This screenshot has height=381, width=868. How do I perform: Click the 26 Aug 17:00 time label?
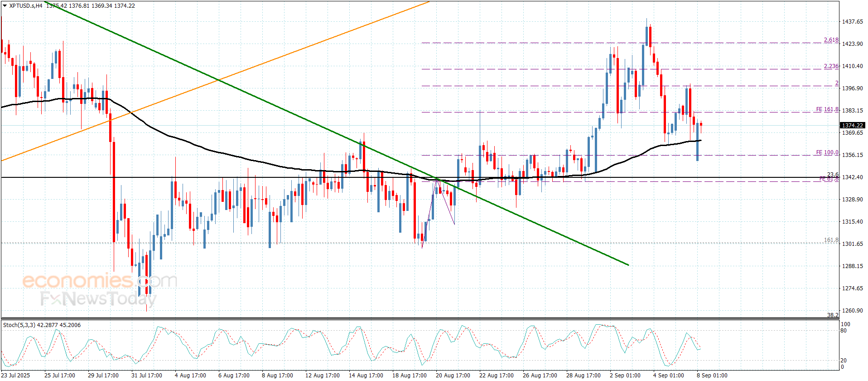click(540, 376)
